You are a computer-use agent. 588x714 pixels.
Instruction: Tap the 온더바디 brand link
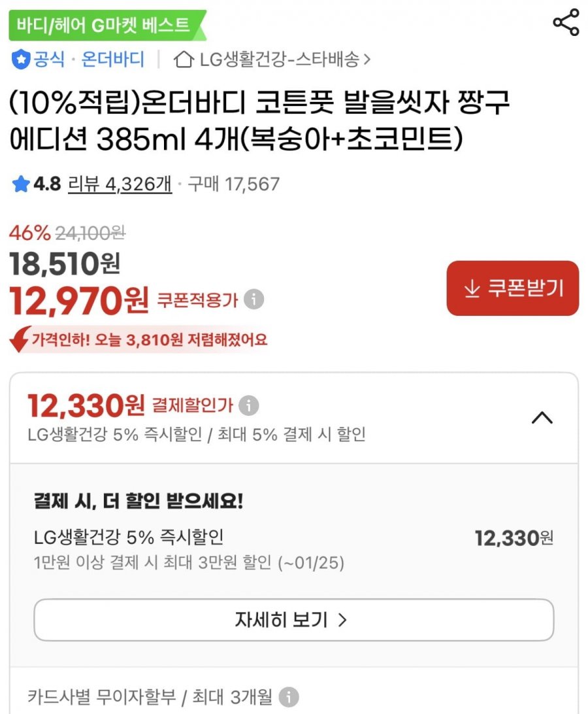[112, 60]
